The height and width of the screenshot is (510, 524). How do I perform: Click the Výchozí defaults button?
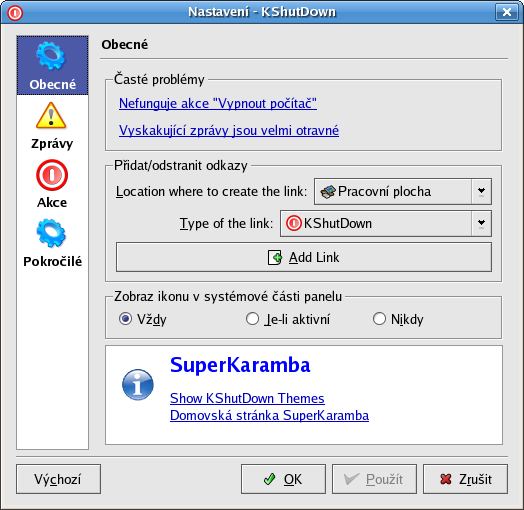tap(58, 479)
